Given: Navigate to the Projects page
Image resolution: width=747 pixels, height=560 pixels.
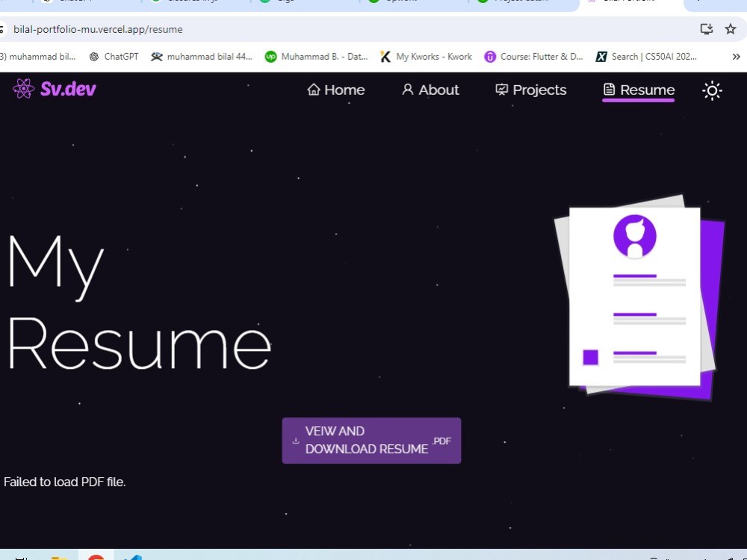Looking at the screenshot, I should pyautogui.click(x=530, y=90).
